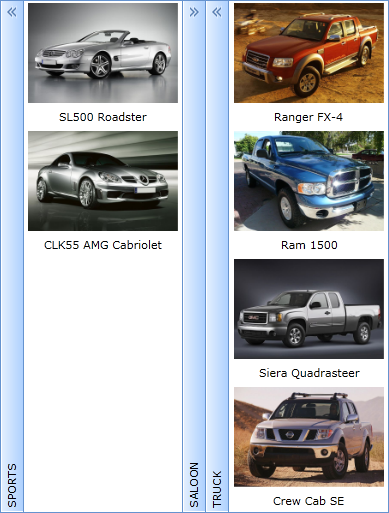Click the 'CLK55 AMG Cabriolet' caption text

pyautogui.click(x=103, y=245)
